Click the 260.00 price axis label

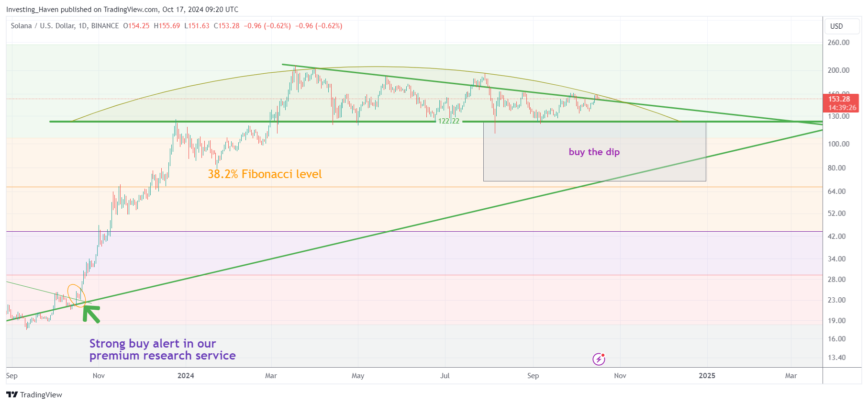point(838,43)
